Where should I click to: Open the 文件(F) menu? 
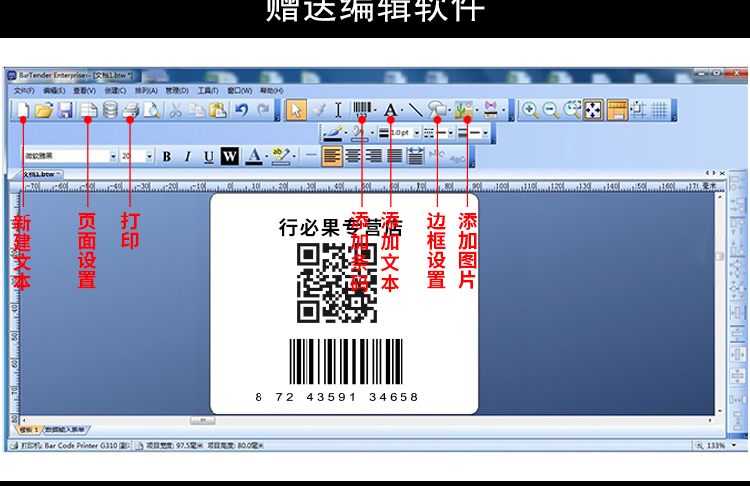[x=24, y=90]
